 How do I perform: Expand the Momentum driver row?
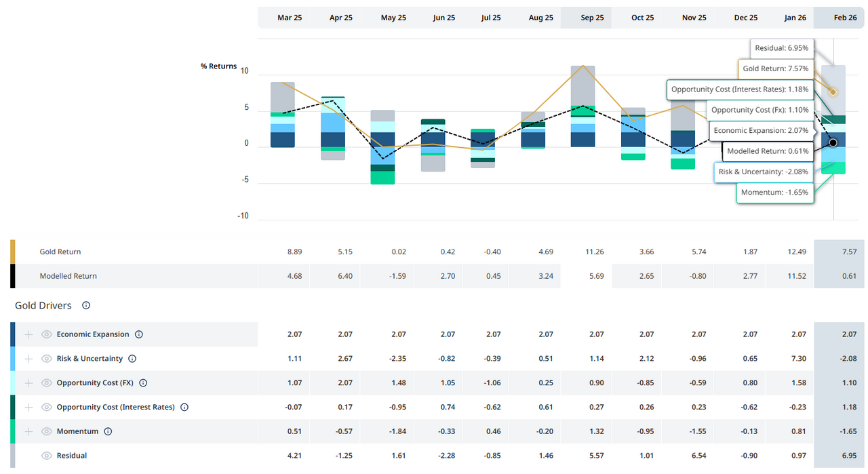coord(28,431)
